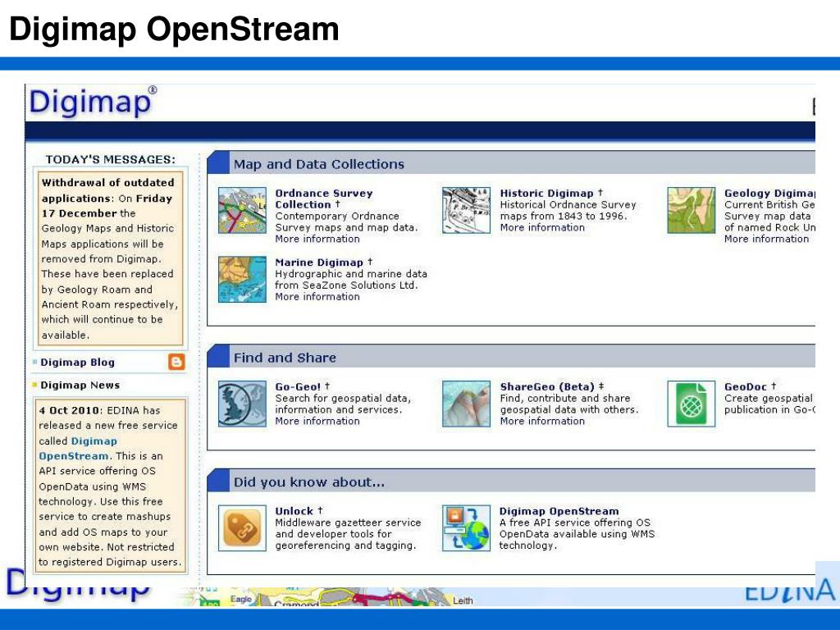Click More information under Historic Digimap
This screenshot has width=840, height=630.
tap(542, 228)
